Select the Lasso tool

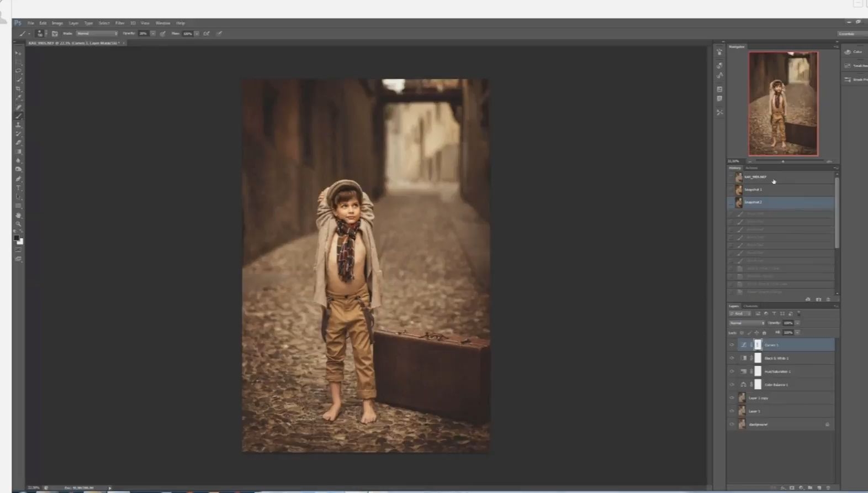(x=18, y=71)
